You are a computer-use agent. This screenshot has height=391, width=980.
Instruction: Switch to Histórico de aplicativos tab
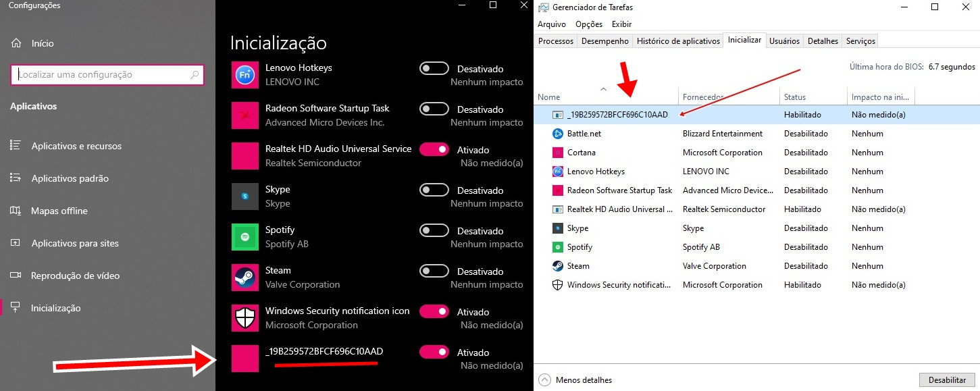[678, 41]
